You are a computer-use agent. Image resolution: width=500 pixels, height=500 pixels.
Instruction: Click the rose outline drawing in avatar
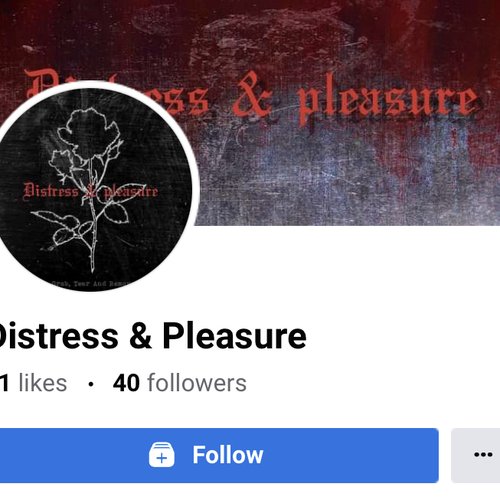click(90, 189)
